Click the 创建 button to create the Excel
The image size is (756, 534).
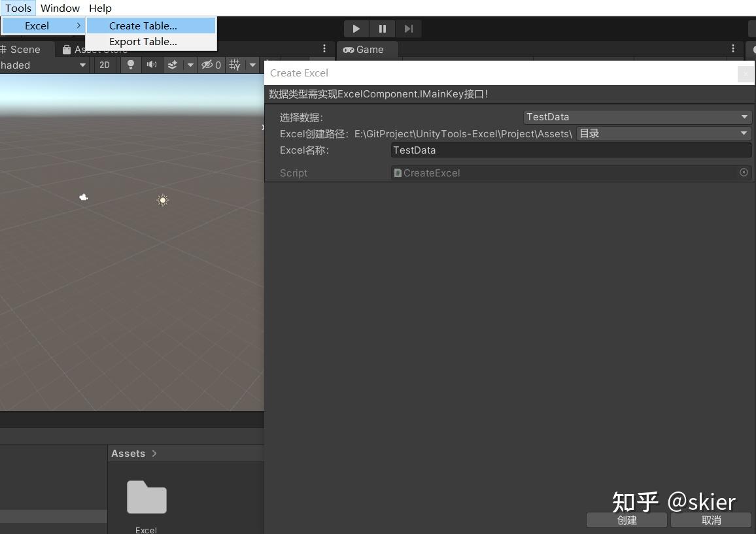tap(626, 520)
